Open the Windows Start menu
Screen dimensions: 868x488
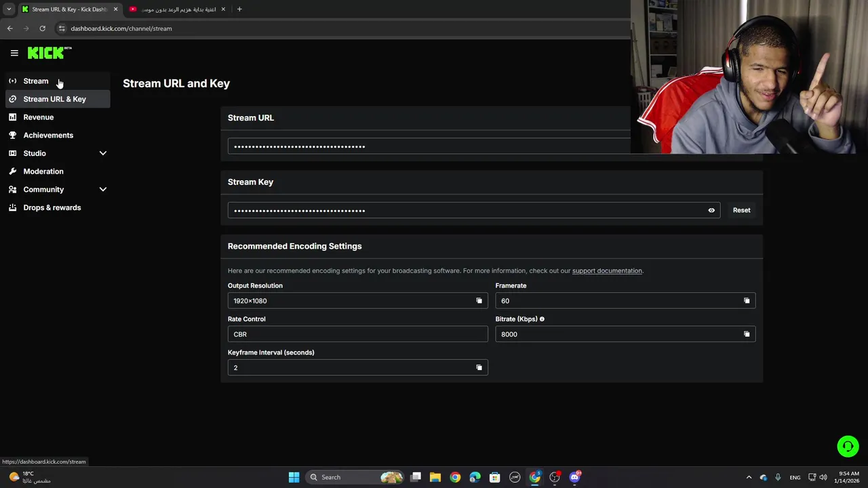[294, 477]
